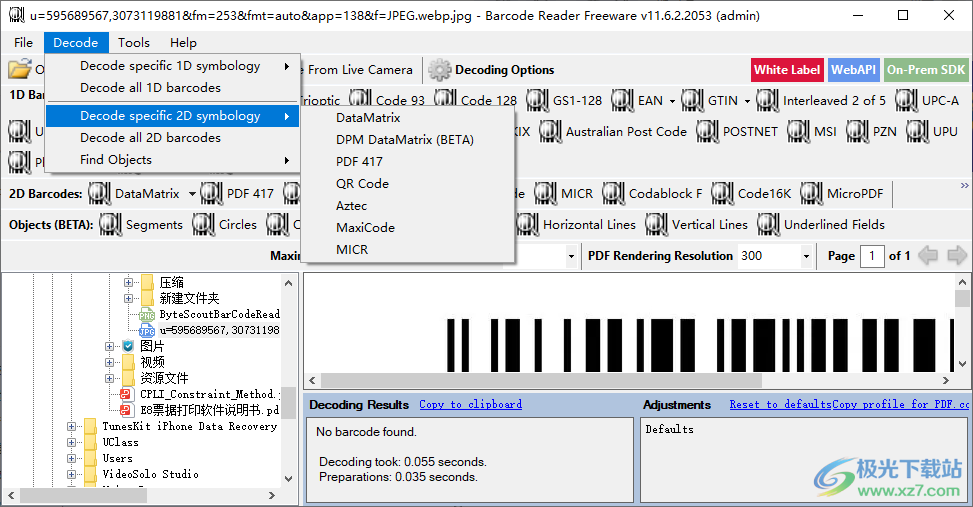Expand the 视频 folder node
This screenshot has width=973, height=507.
109,362
